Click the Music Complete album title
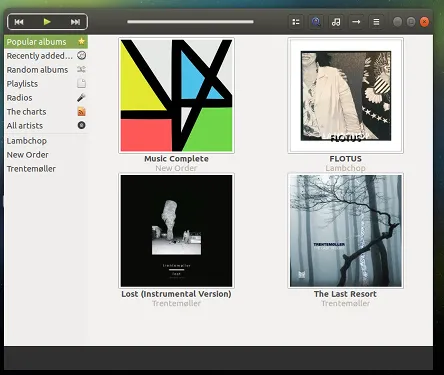Screen dimensions: 444x375 176,159
